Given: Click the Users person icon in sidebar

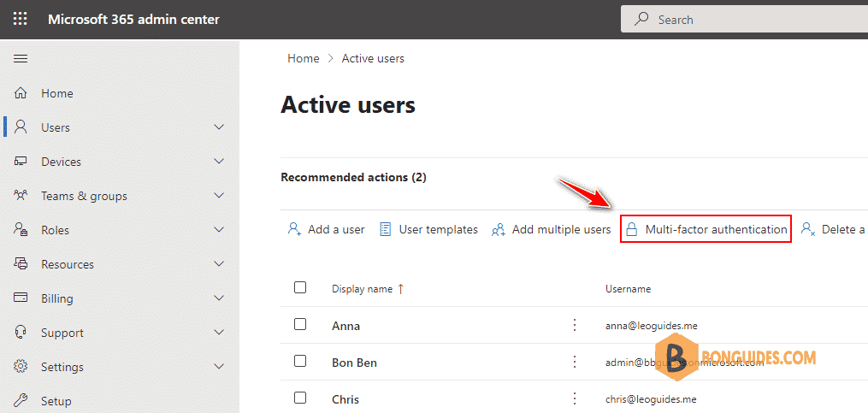Looking at the screenshot, I should 21,127.
